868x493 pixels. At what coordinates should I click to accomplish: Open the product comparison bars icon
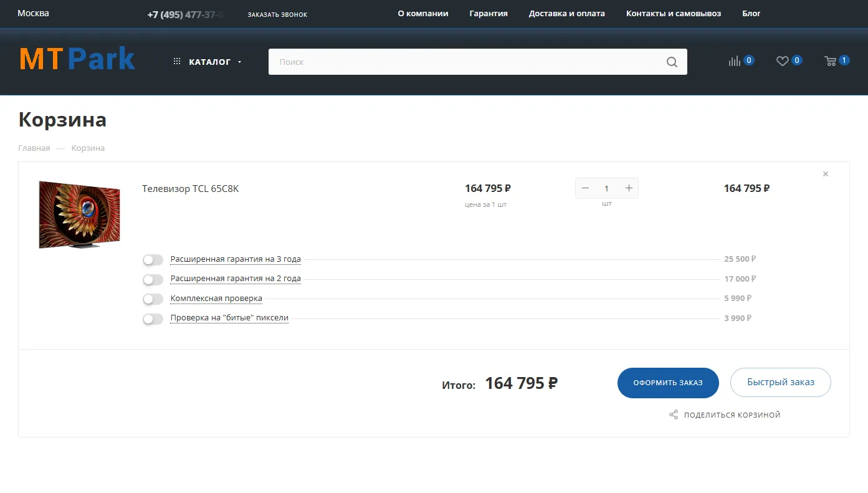tap(735, 61)
